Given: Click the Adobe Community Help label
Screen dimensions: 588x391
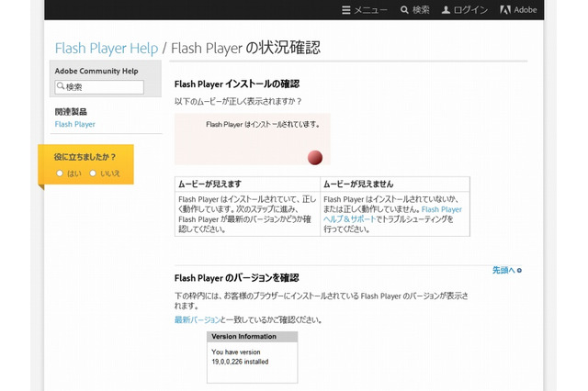Looking at the screenshot, I should pos(96,72).
